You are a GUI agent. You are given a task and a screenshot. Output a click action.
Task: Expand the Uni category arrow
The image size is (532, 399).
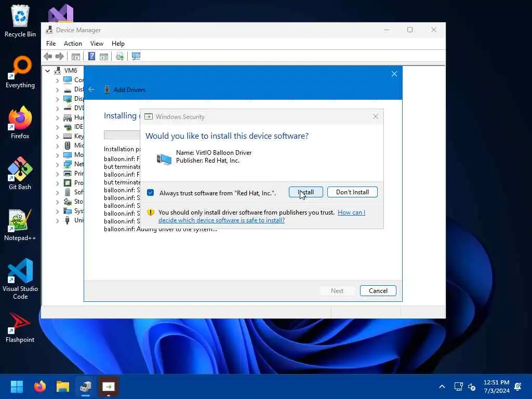[x=57, y=220]
